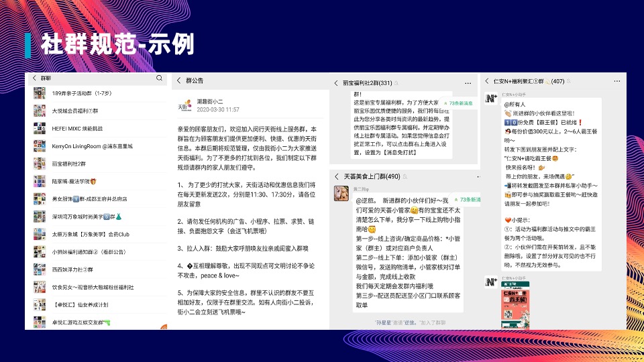Tap the back arrow beside 丽宝福利社2群(331)

pyautogui.click(x=336, y=83)
